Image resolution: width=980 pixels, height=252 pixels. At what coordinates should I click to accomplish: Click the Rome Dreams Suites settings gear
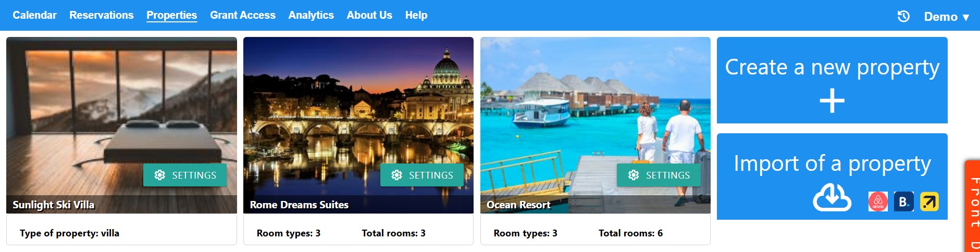396,175
